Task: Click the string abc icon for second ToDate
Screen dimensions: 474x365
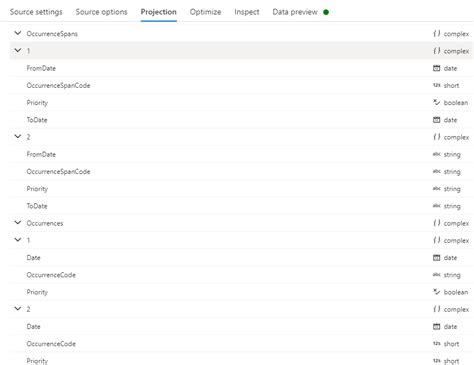Action: tap(437, 206)
